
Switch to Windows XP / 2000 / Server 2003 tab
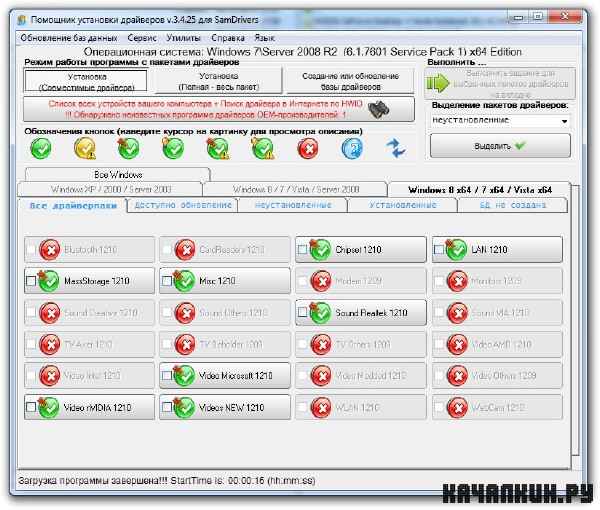tap(111, 189)
